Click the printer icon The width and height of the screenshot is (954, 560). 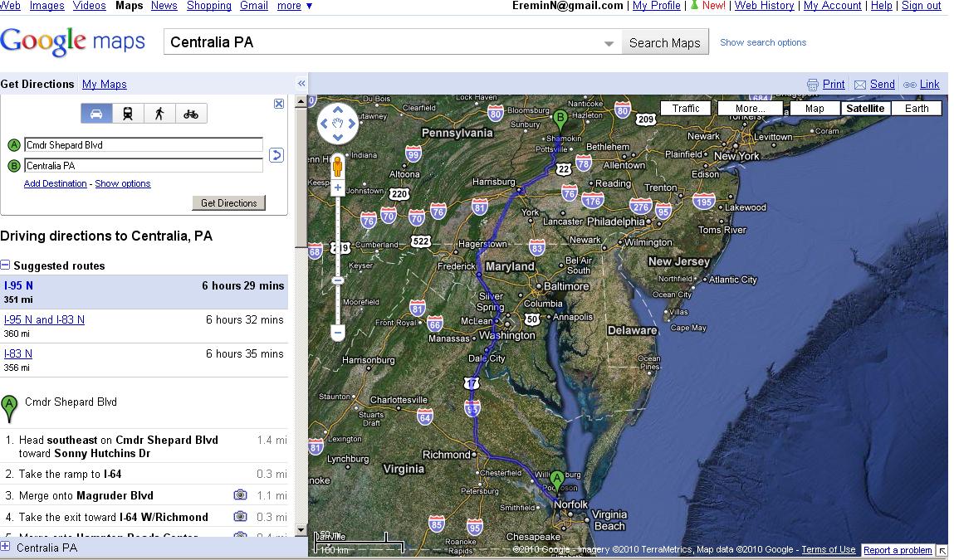click(x=812, y=85)
